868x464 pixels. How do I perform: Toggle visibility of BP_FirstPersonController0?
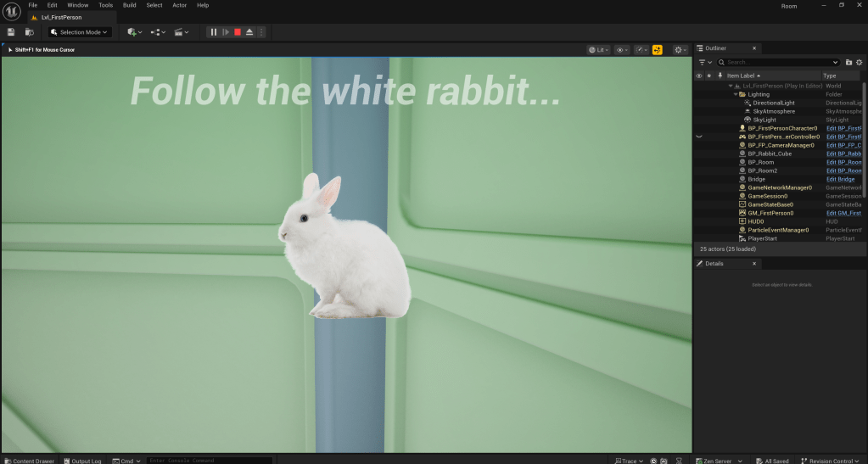click(x=699, y=137)
